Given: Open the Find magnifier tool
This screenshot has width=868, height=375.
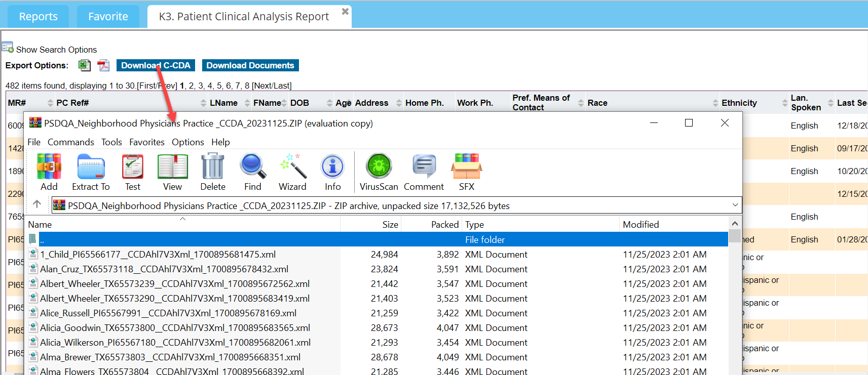Looking at the screenshot, I should tap(253, 166).
